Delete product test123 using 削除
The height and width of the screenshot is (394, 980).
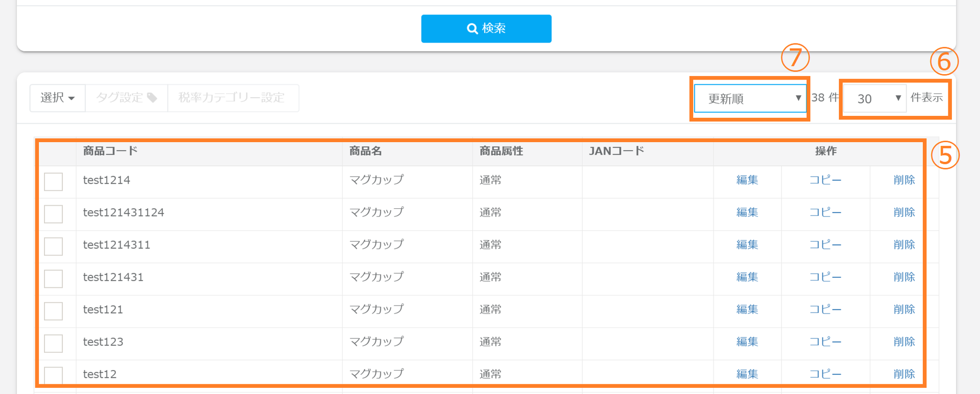[x=904, y=342]
